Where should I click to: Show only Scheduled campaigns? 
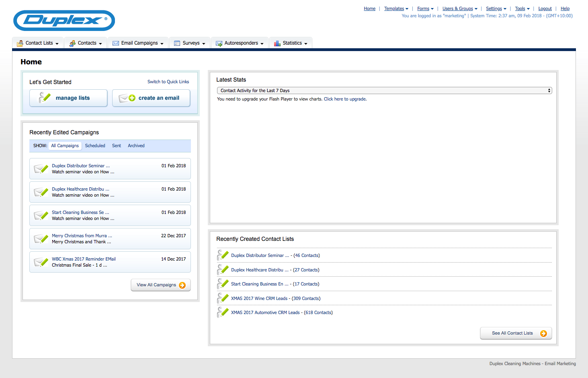click(x=95, y=146)
